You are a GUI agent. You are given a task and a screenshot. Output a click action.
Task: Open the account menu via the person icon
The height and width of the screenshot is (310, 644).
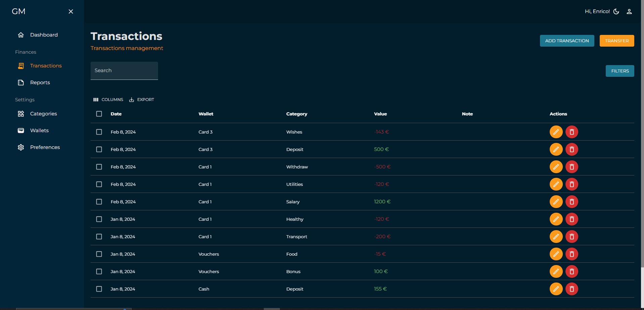click(629, 11)
